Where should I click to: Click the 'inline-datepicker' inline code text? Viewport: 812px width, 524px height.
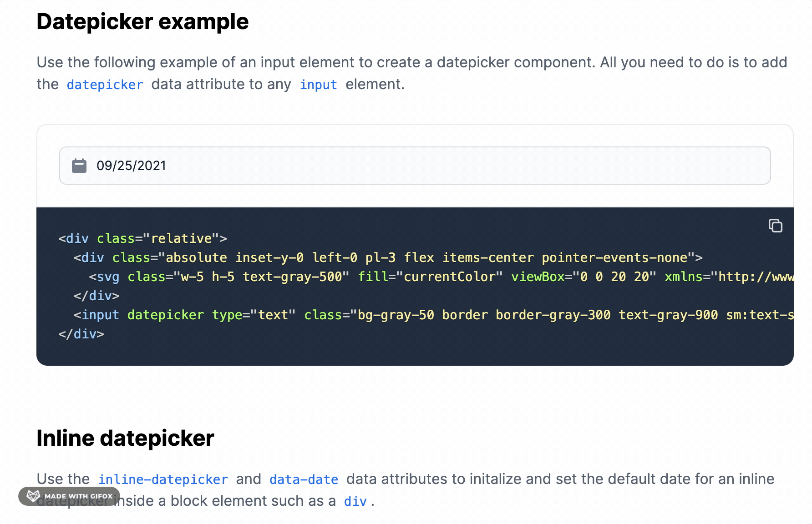163,479
